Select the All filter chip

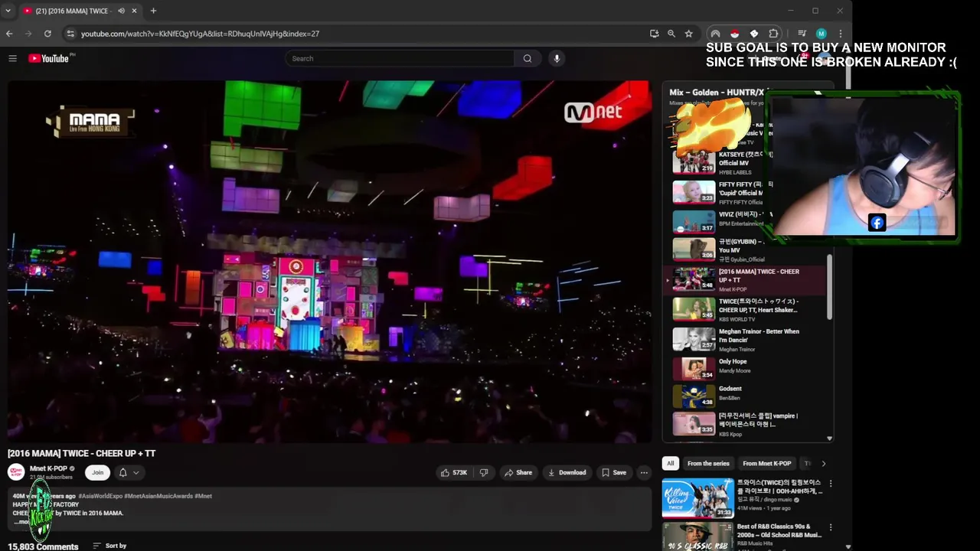(x=671, y=464)
